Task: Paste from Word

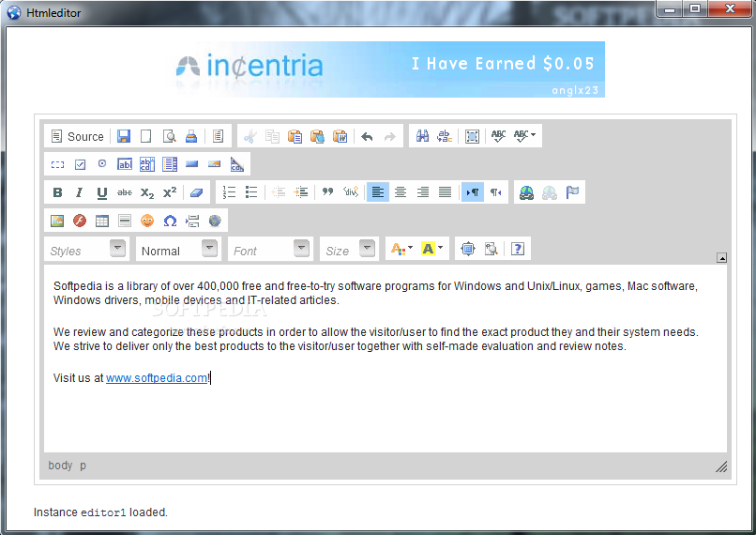Action: (x=340, y=136)
